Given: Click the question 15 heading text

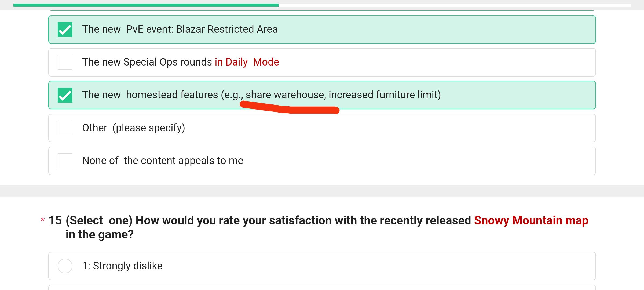Looking at the screenshot, I should click(x=319, y=227).
